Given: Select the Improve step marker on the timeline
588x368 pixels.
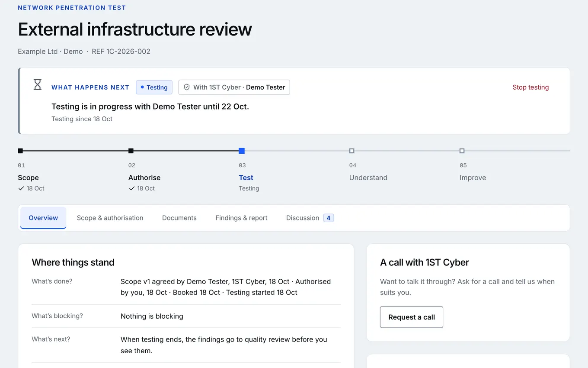Looking at the screenshot, I should (462, 151).
